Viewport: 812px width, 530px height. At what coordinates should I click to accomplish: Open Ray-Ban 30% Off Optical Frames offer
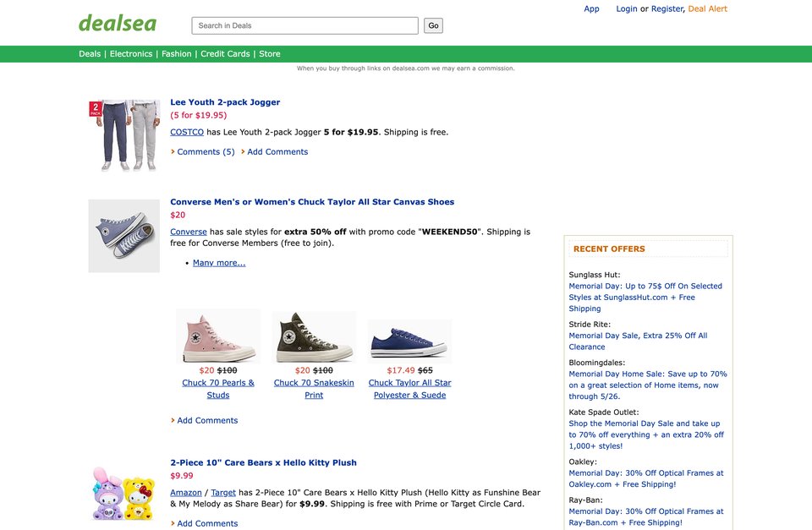pos(646,517)
